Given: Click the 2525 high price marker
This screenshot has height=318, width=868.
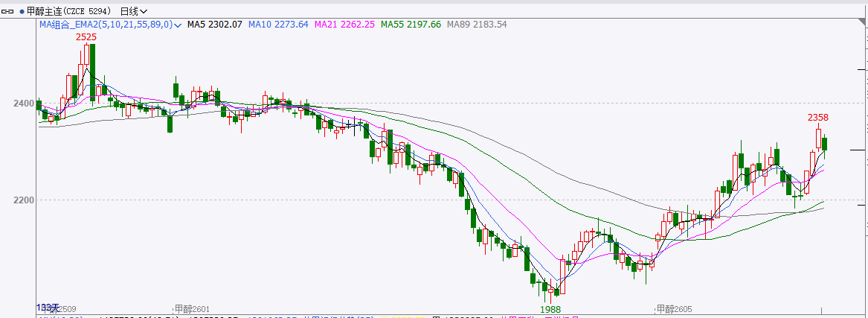Looking at the screenshot, I should point(86,36).
